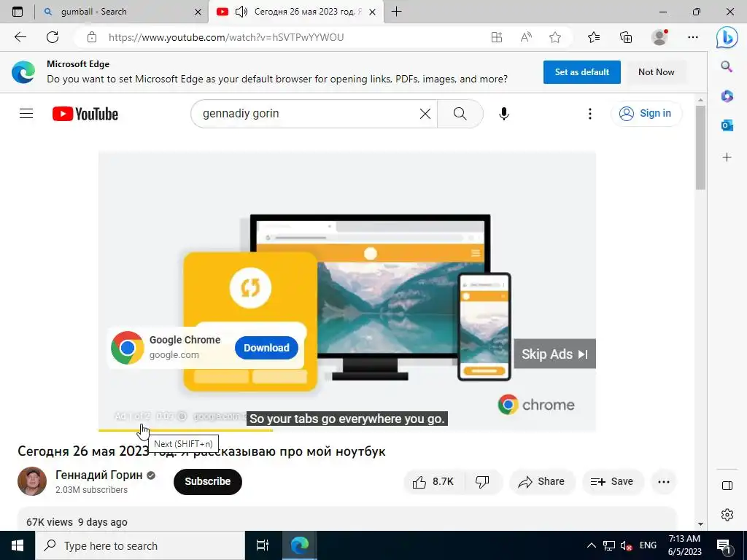The width and height of the screenshot is (747, 560).
Task: Open ad info icon in player
Action: [x=182, y=416]
